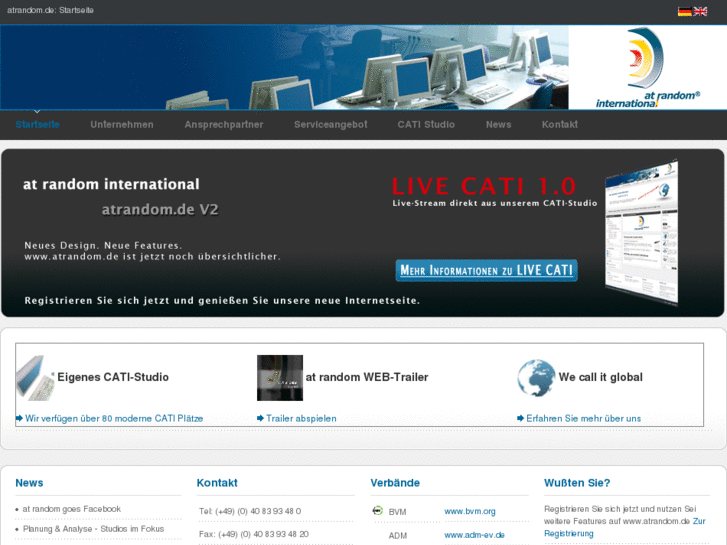Image resolution: width=727 pixels, height=545 pixels.
Task: Click the at random WEB-Trailer heading
Action: coord(367,377)
